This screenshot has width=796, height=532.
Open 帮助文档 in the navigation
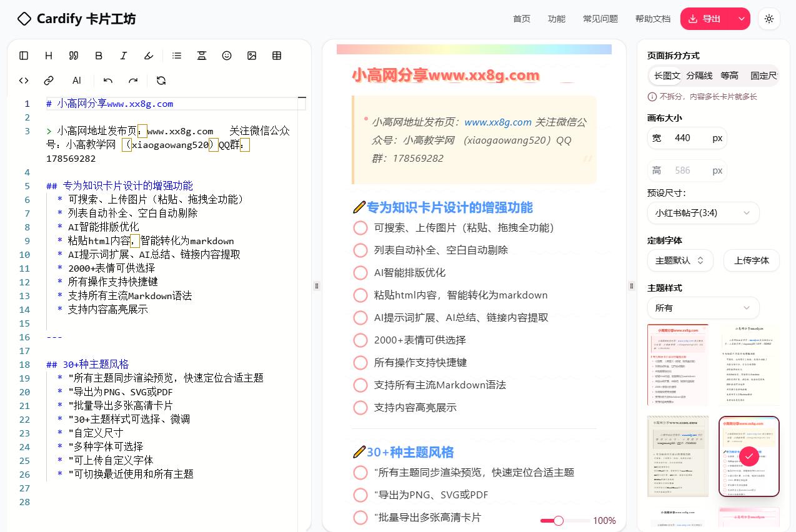(x=653, y=19)
